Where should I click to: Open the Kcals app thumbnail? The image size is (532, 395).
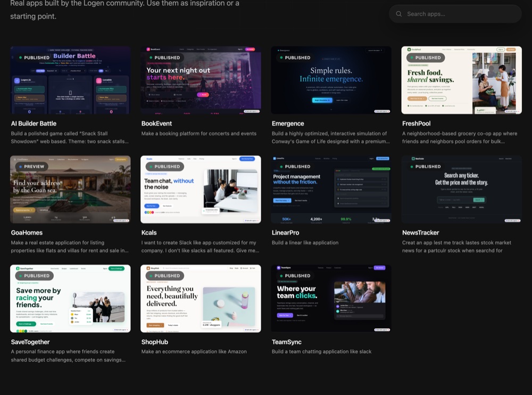pyautogui.click(x=201, y=190)
